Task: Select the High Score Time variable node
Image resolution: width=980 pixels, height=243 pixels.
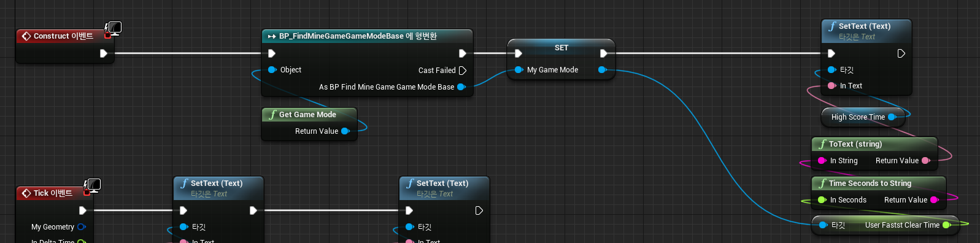Action: tap(863, 117)
